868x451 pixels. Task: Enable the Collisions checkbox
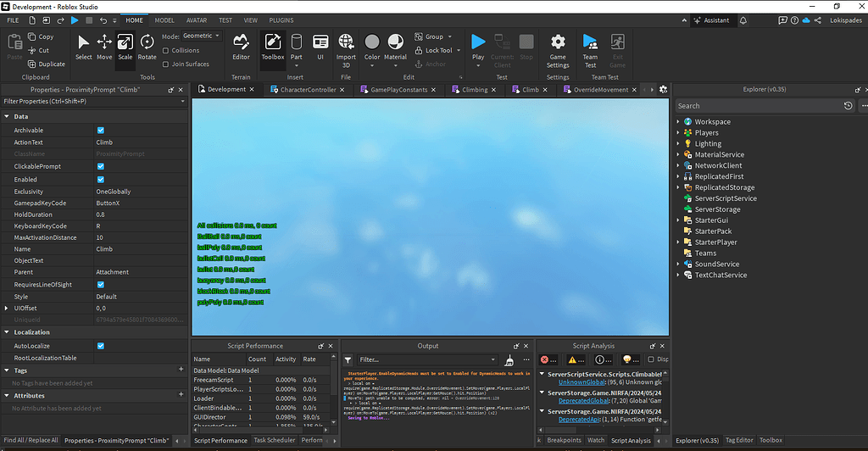165,50
